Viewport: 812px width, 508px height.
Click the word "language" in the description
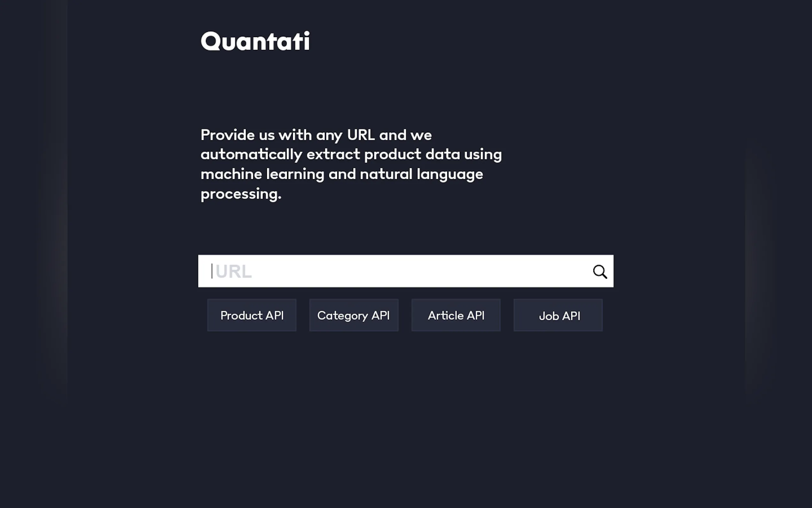tap(450, 175)
